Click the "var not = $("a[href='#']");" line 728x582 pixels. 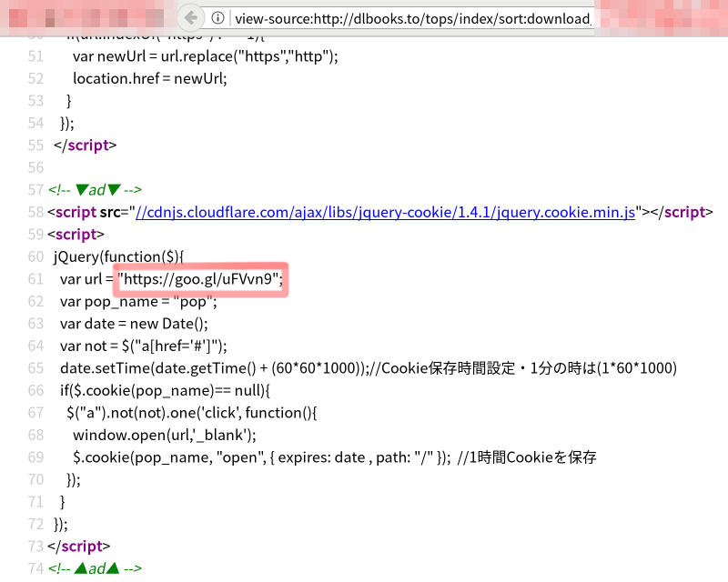coord(144,346)
